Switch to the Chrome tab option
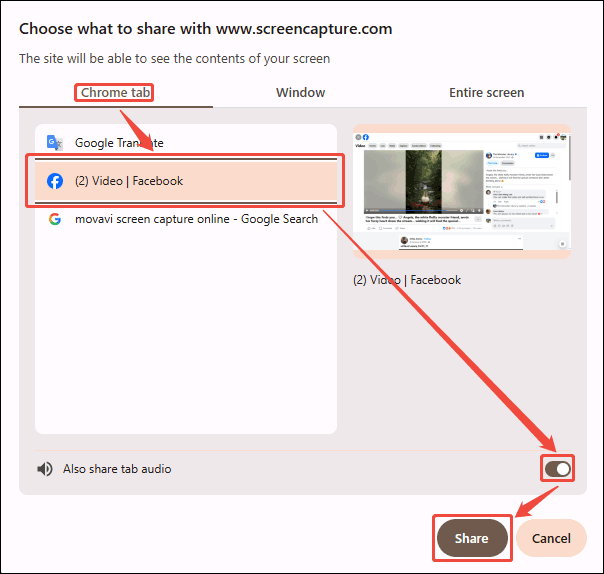This screenshot has height=574, width=604. (x=116, y=93)
